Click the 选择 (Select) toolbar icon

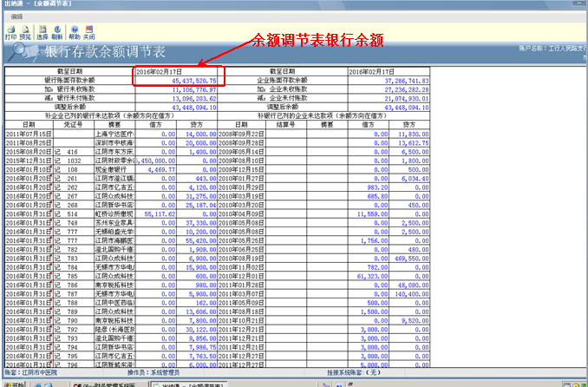tap(42, 33)
